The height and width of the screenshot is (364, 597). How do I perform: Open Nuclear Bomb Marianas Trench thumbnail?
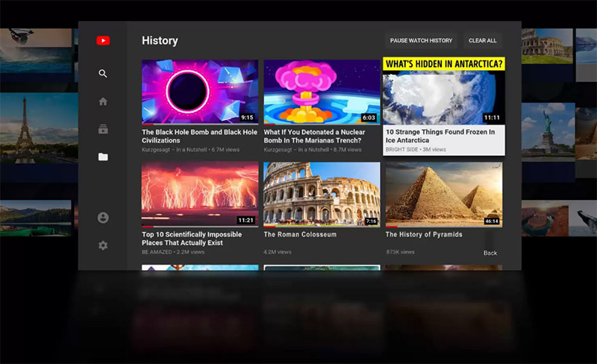pos(322,92)
